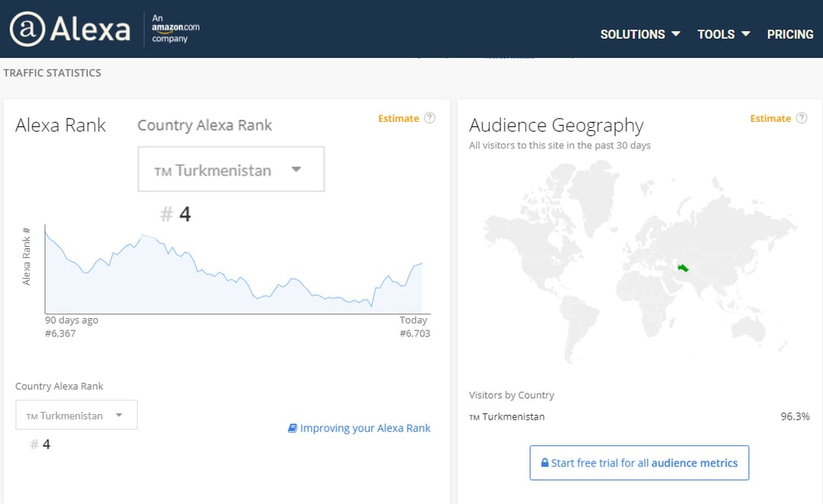823x504 pixels.
Task: Open the Improving your Alexa Rank link
Action: tap(365, 429)
